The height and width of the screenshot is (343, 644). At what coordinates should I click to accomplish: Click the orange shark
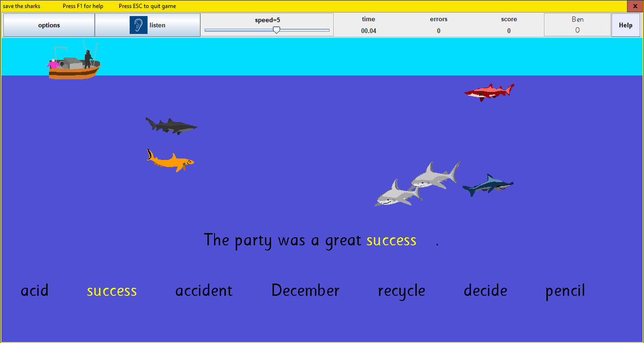[170, 160]
